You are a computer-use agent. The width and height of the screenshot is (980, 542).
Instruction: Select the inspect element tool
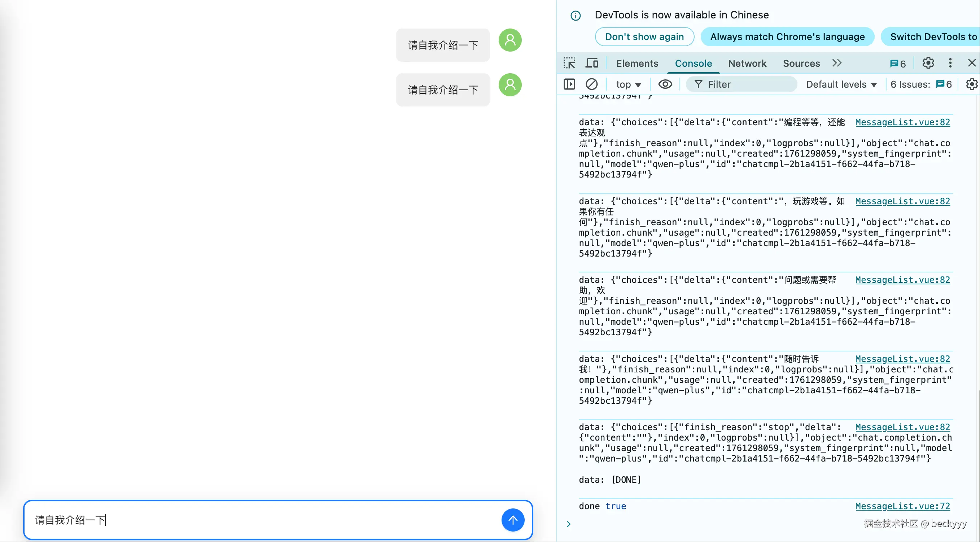point(569,63)
